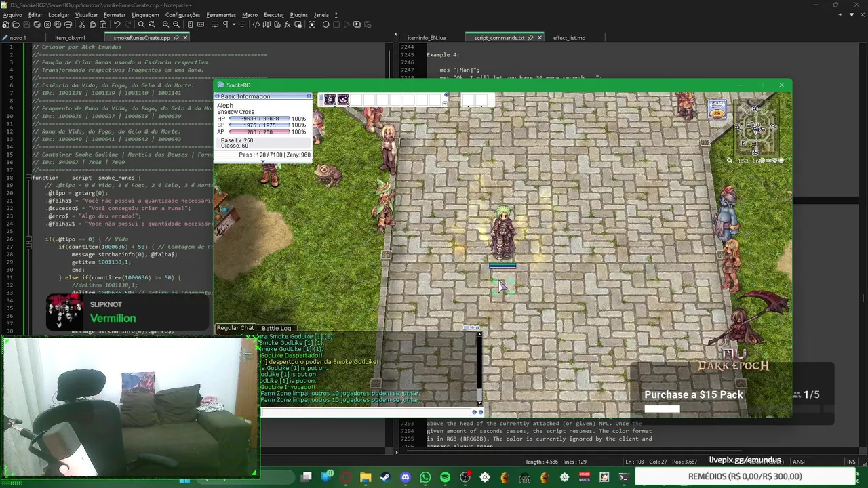Open the Arquivo menu
This screenshot has height=488, width=868.
pyautogui.click(x=12, y=14)
